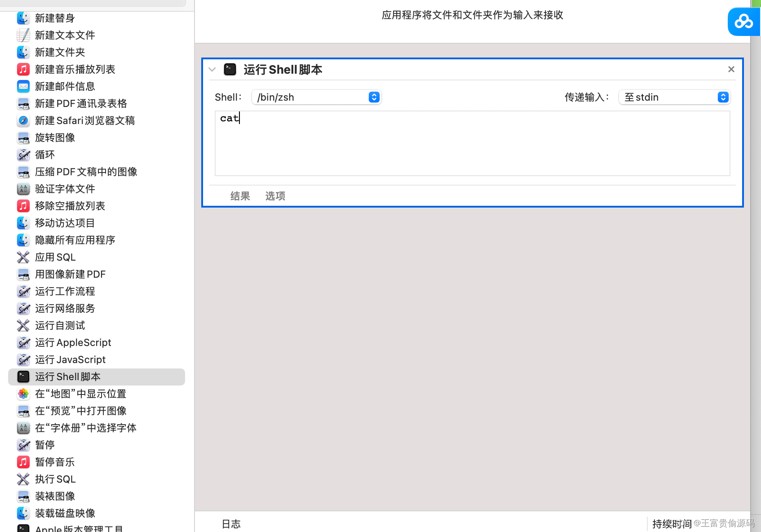The width and height of the screenshot is (761, 532).
Task: Click the workflow input description text at top
Action: 472,15
